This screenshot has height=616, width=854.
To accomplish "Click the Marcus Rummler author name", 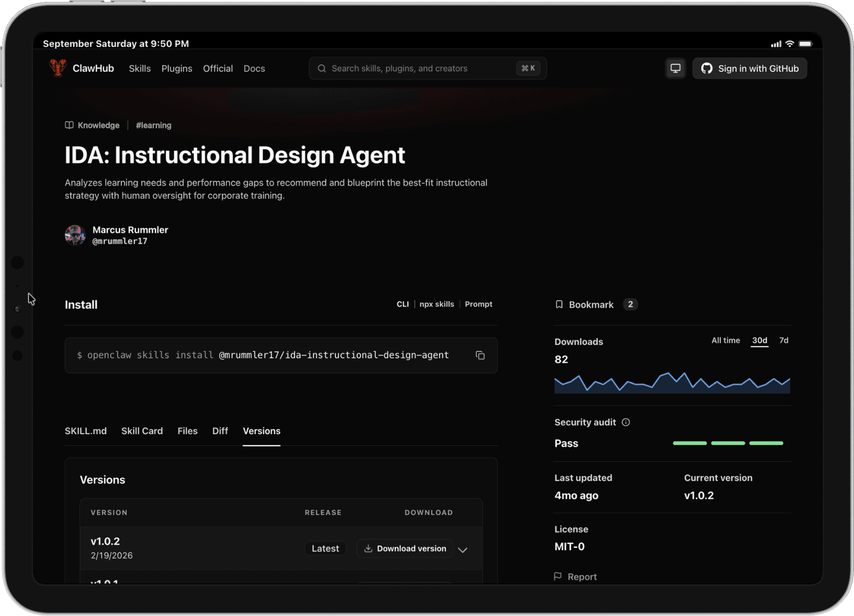I will [x=130, y=230].
